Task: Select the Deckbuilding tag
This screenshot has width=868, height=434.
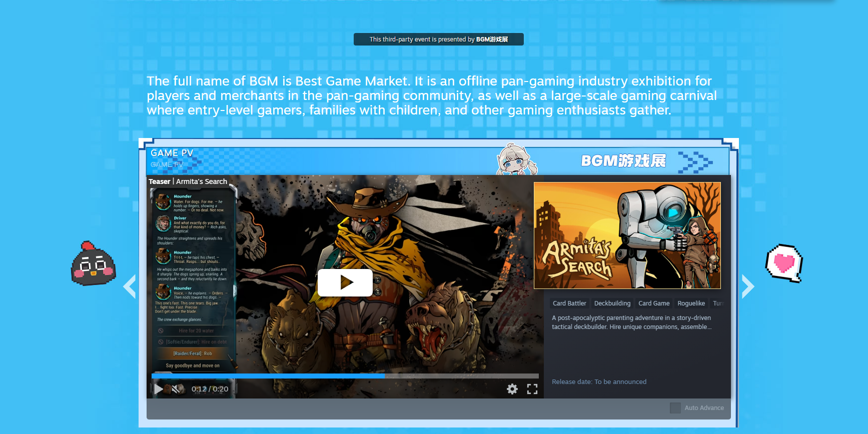Action: [612, 303]
